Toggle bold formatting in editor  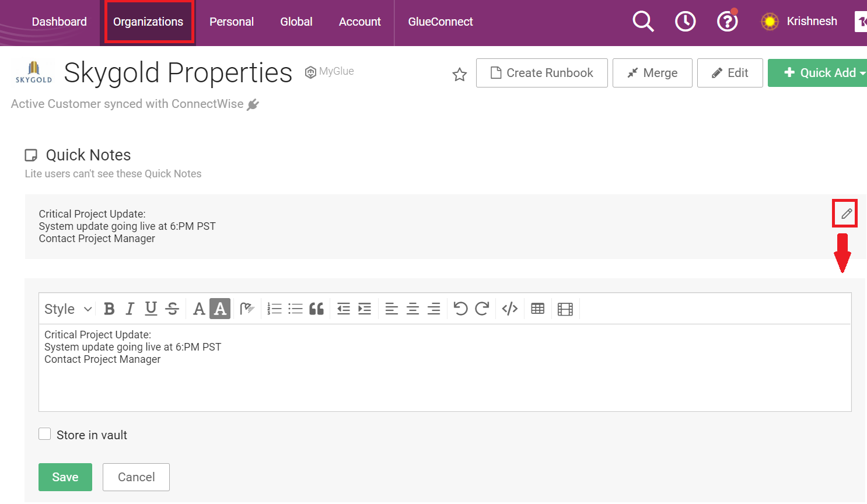pyautogui.click(x=109, y=309)
